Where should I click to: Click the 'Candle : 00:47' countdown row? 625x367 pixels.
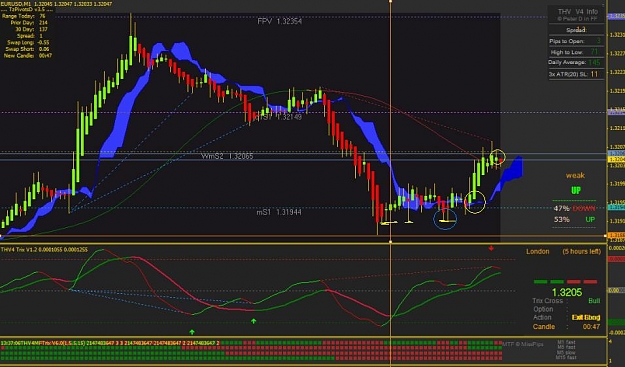click(566, 327)
